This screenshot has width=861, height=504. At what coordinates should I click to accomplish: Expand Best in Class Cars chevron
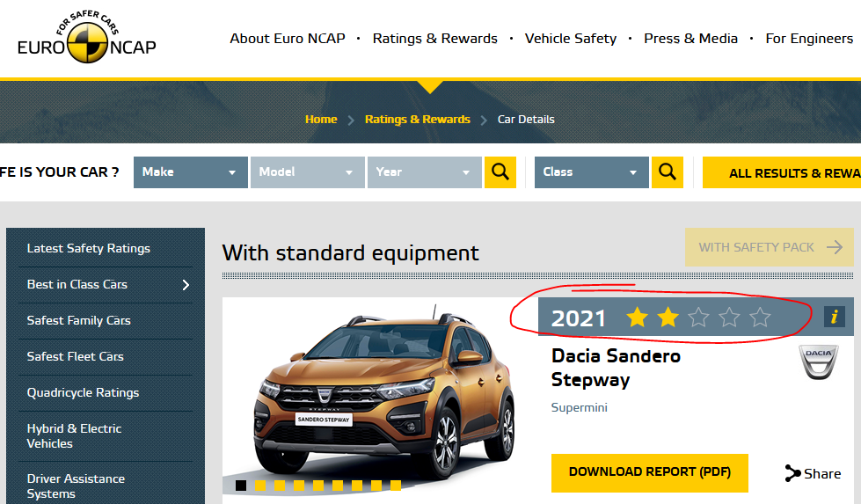[186, 285]
